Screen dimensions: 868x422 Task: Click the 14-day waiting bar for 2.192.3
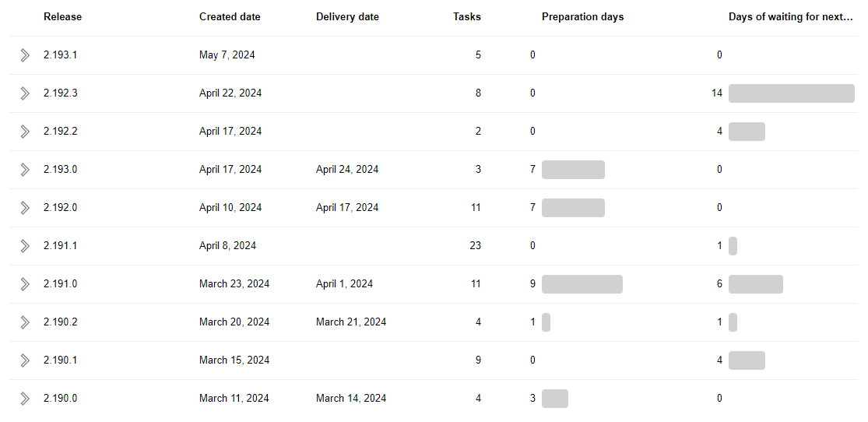coord(791,93)
